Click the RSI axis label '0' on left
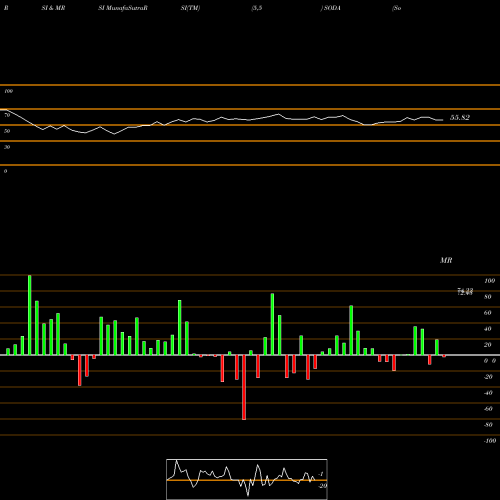500x500 pixels. point(5,171)
